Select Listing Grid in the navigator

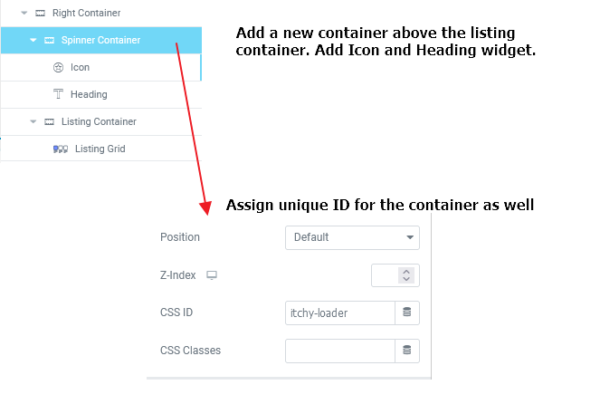click(101, 148)
